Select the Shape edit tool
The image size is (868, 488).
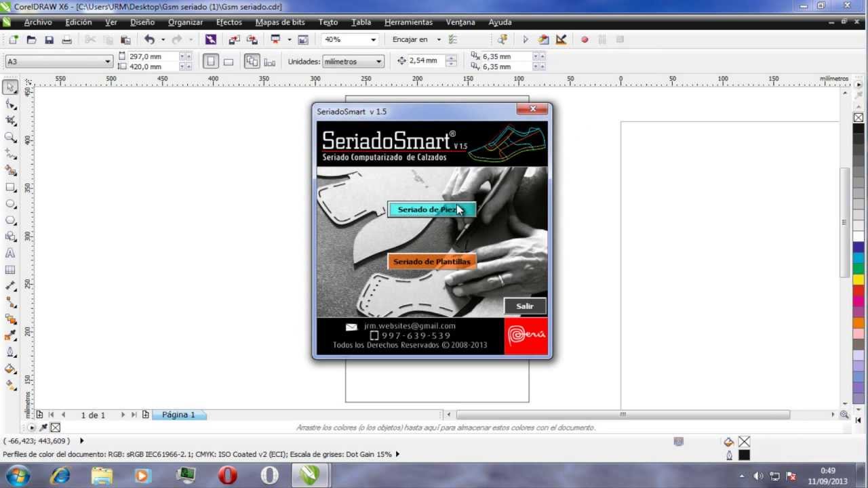pos(10,104)
